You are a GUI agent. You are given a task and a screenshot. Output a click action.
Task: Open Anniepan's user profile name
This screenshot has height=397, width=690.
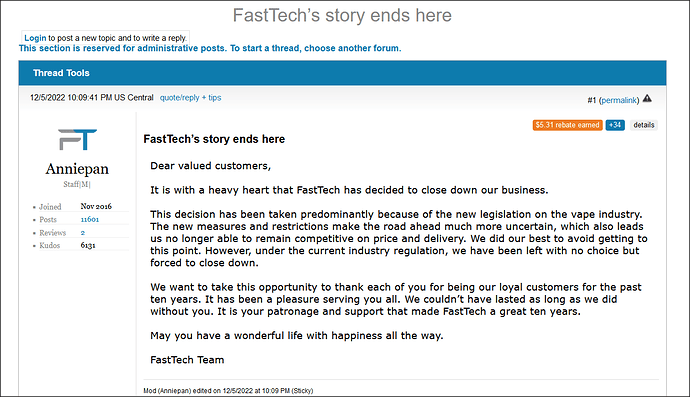point(77,169)
